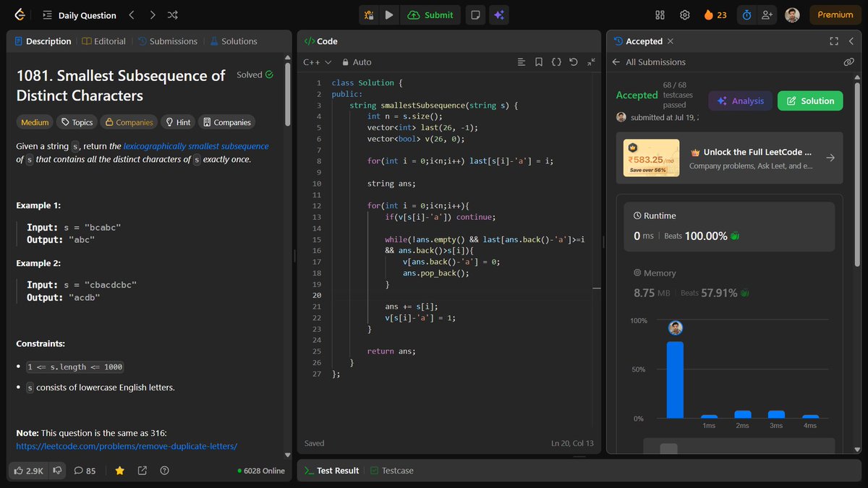Pick a random question shuffle icon
The image size is (868, 488).
click(173, 14)
